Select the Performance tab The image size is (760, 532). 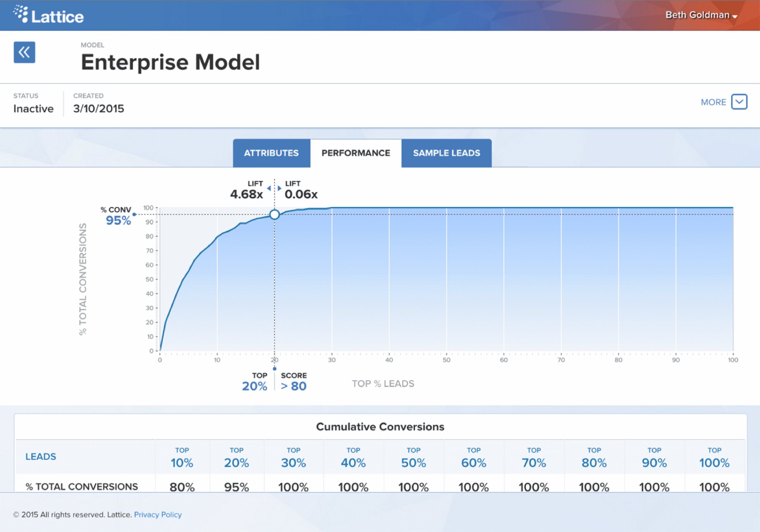click(x=356, y=153)
